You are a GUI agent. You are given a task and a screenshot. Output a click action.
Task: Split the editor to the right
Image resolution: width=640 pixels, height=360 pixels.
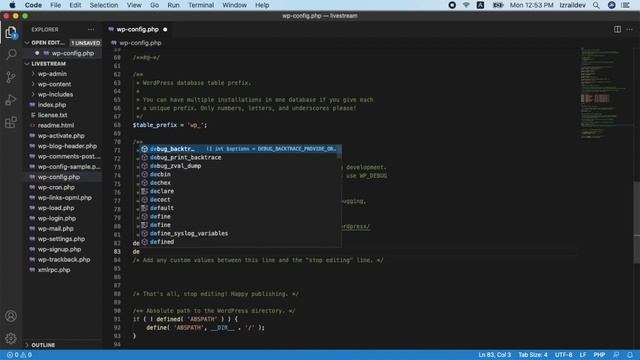click(617, 29)
